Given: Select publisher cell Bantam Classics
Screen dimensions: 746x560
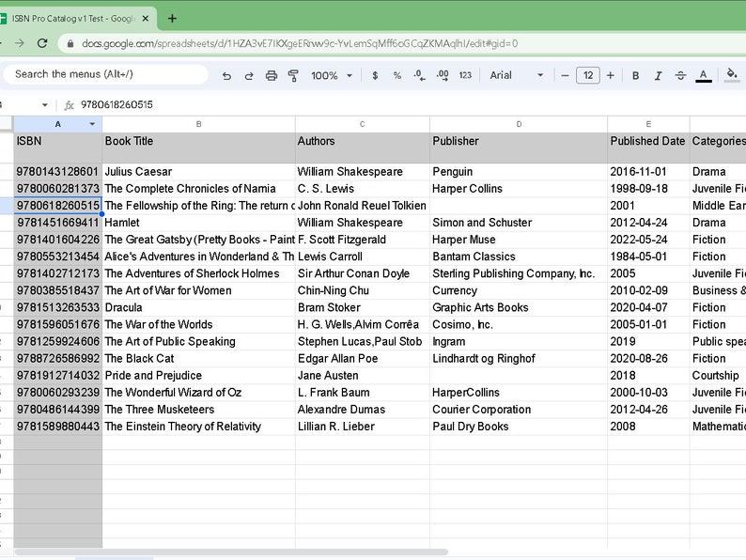Looking at the screenshot, I should click(519, 257).
